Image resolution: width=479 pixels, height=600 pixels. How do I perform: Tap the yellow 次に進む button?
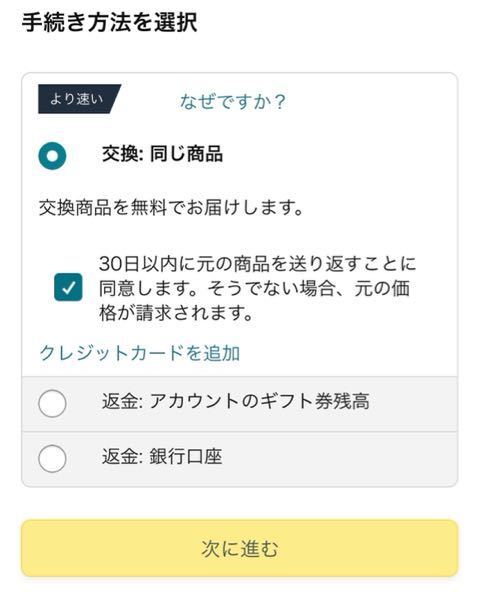pyautogui.click(x=240, y=548)
